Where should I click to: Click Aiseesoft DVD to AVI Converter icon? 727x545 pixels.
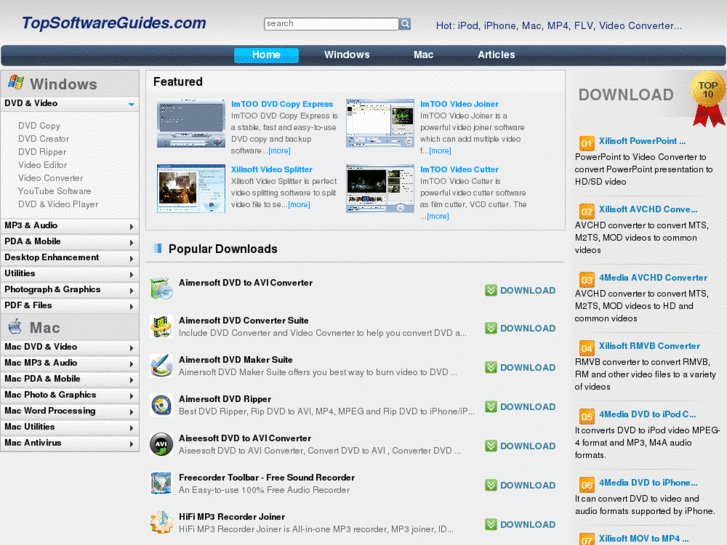161,444
